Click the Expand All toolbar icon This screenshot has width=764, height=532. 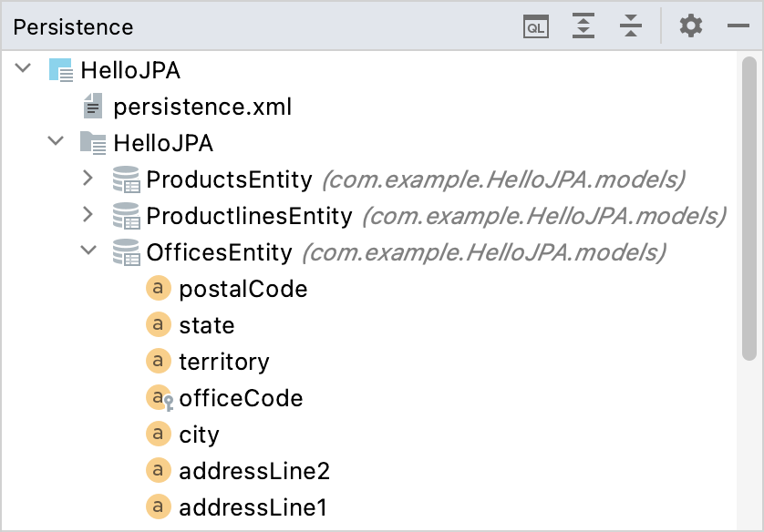click(583, 26)
